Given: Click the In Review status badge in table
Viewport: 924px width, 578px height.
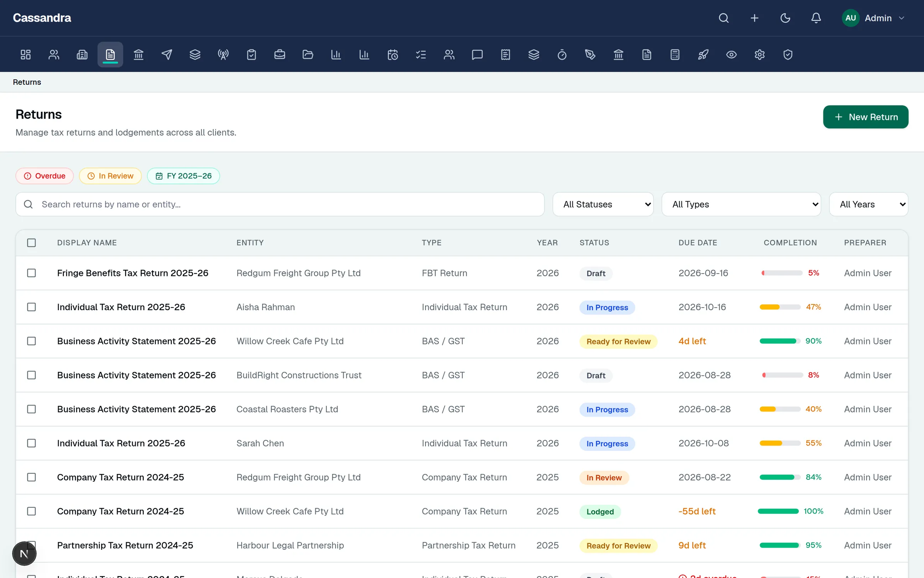Looking at the screenshot, I should pos(604,478).
